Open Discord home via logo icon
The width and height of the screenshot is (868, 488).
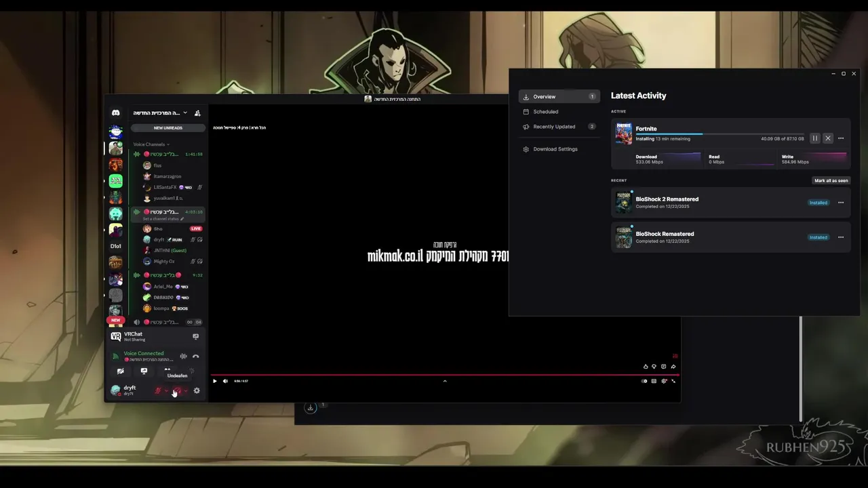(x=116, y=113)
